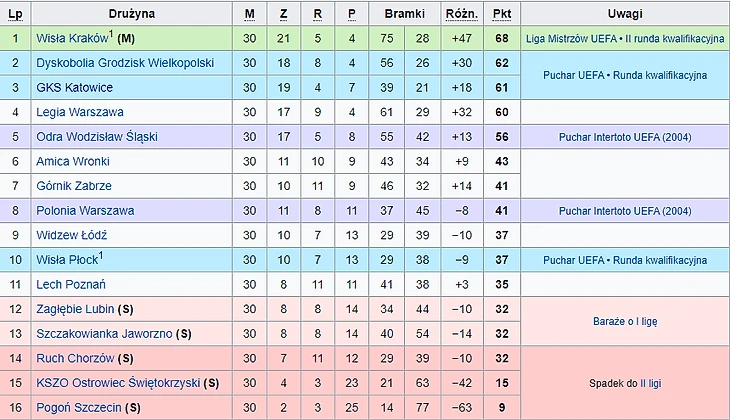Screen dimensions: 730x420
Task: Open Górnik Zabrze team page
Action: [x=74, y=186]
